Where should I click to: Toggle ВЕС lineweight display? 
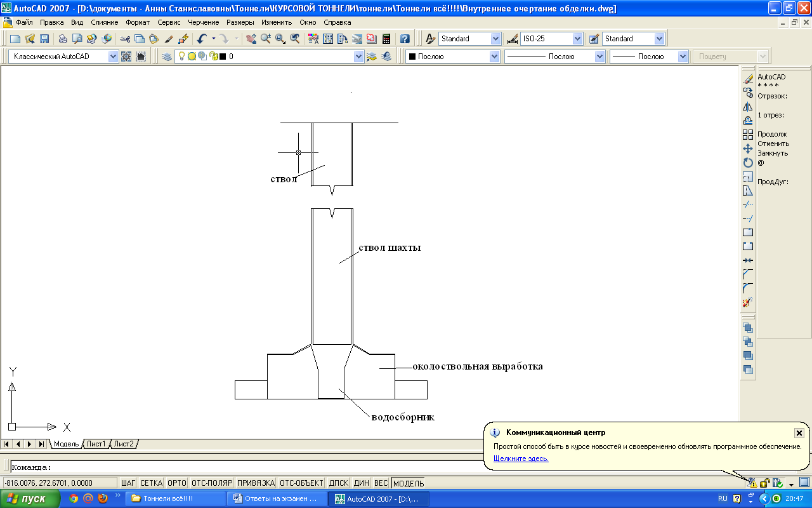[381, 483]
